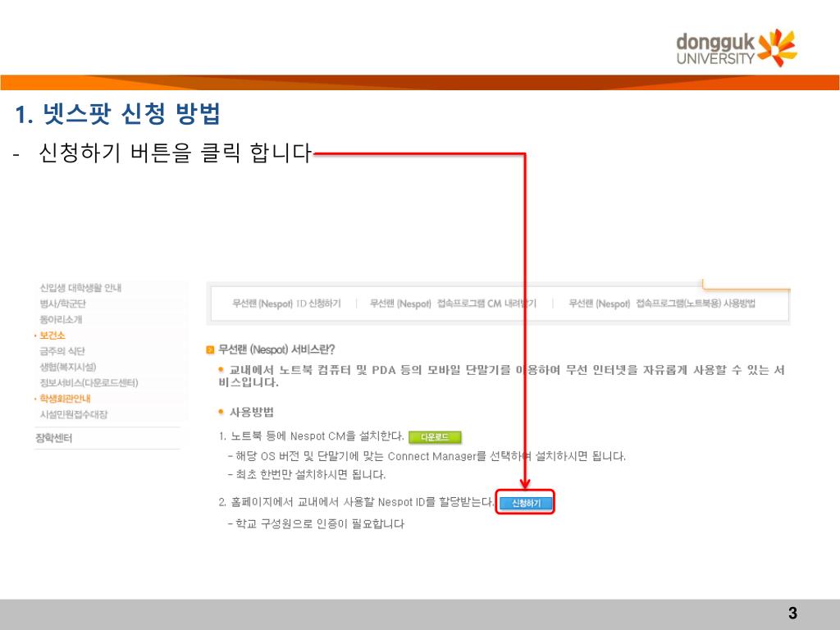This screenshot has width=840, height=630.
Task: Click the green 다운로드 button
Action: click(x=435, y=437)
